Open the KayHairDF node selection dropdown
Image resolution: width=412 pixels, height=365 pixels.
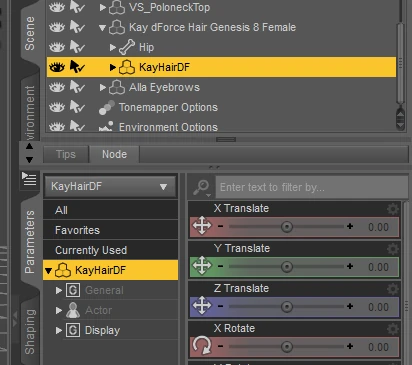click(110, 186)
